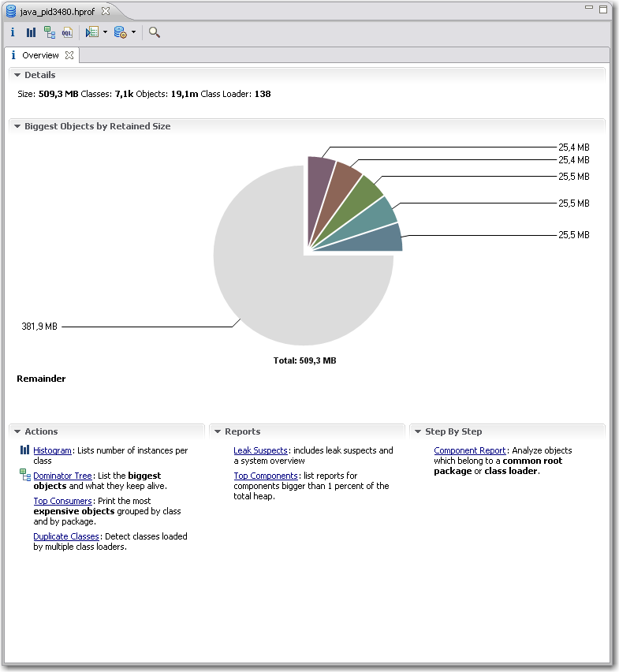Open the OQL query editor icon
The width and height of the screenshot is (619, 672).
[67, 32]
